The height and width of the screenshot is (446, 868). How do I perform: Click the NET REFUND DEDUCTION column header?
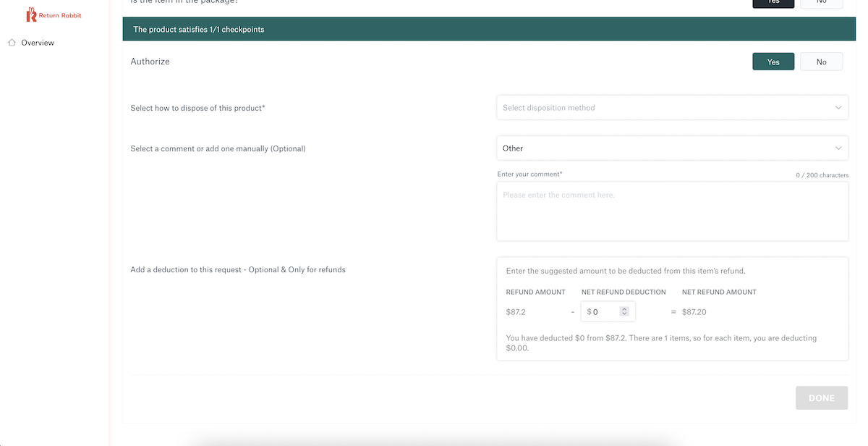(624, 292)
